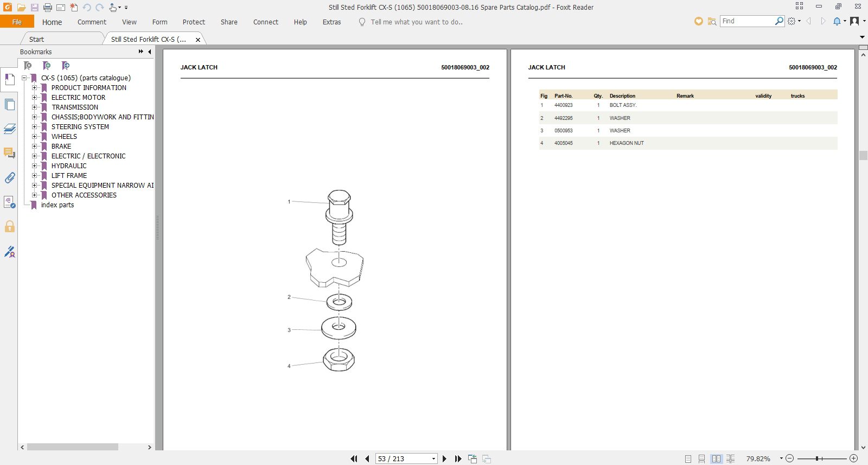Viewport: 868px width, 465px height.
Task: Open the Comment ribbon tab
Action: tap(92, 22)
